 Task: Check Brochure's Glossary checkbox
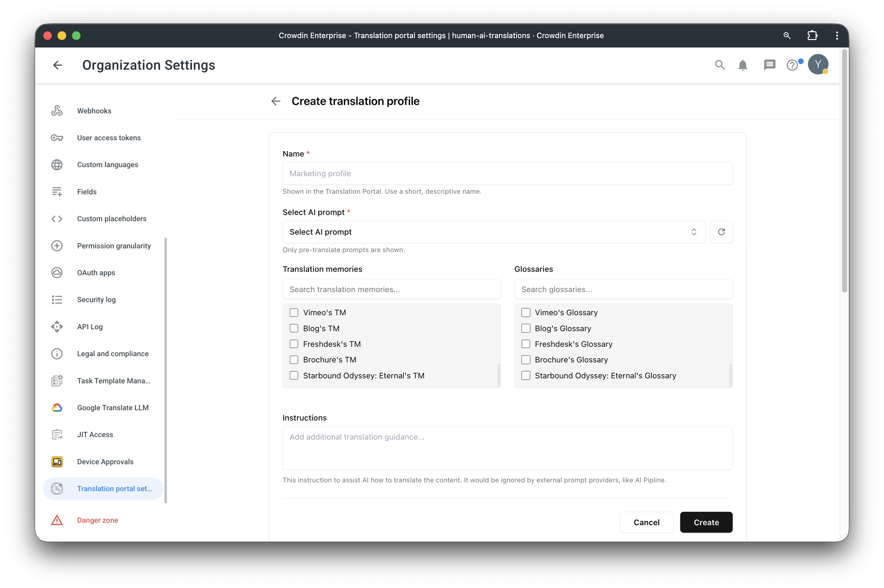click(x=526, y=360)
